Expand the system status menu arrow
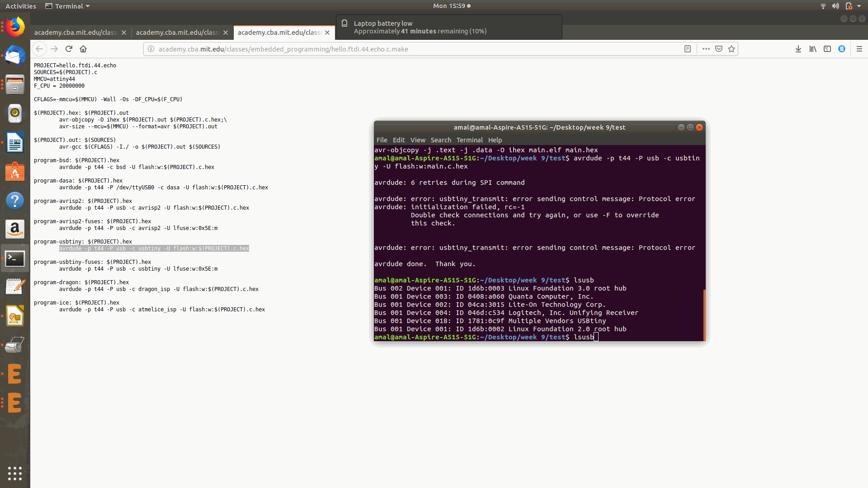868x488 pixels. (859, 6)
